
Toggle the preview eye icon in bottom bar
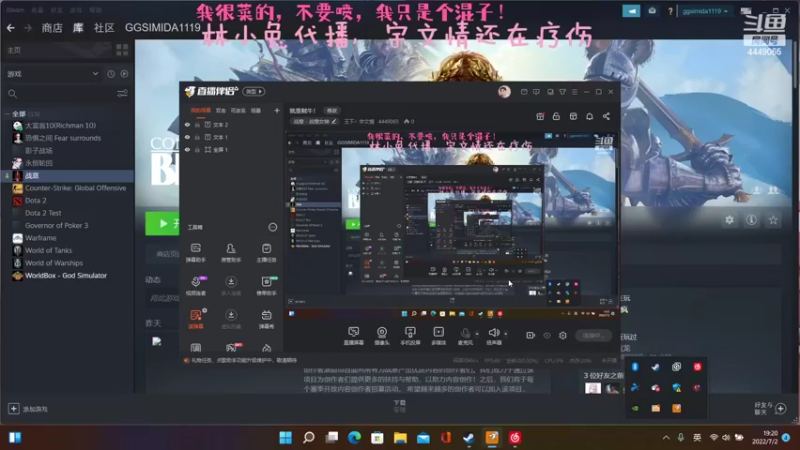(547, 335)
